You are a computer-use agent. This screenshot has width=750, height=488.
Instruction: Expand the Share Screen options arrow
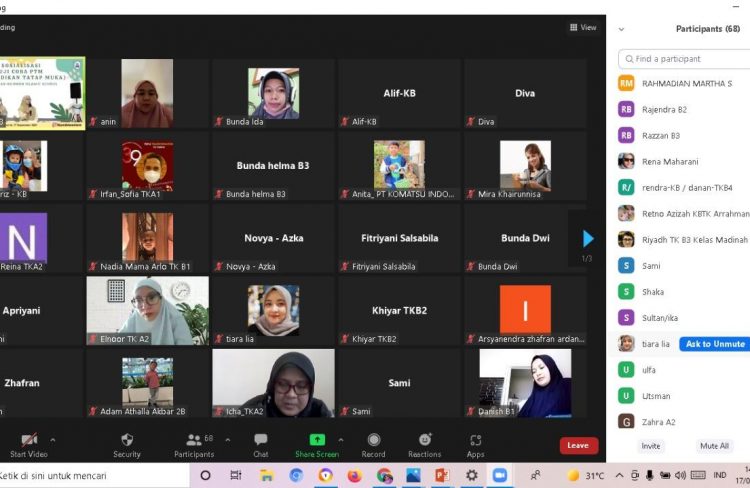click(341, 439)
